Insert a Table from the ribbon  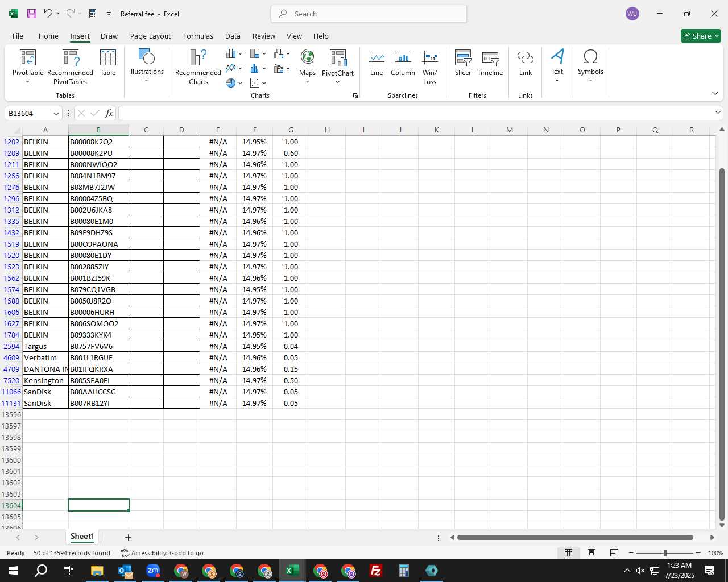click(x=108, y=63)
